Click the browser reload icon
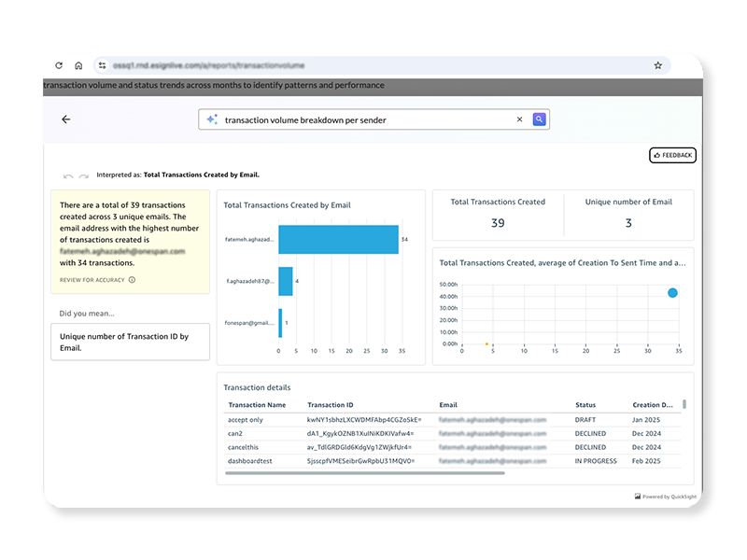The image size is (747, 560). coord(60,66)
